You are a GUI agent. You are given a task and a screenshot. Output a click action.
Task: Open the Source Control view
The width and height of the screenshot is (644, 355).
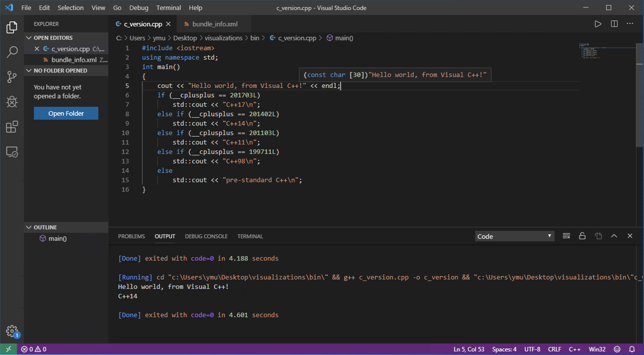click(x=12, y=76)
